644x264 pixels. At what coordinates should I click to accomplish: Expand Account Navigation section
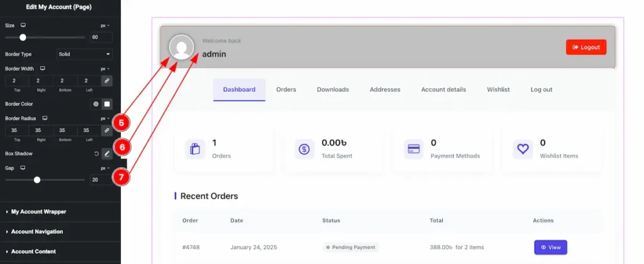pyautogui.click(x=36, y=232)
